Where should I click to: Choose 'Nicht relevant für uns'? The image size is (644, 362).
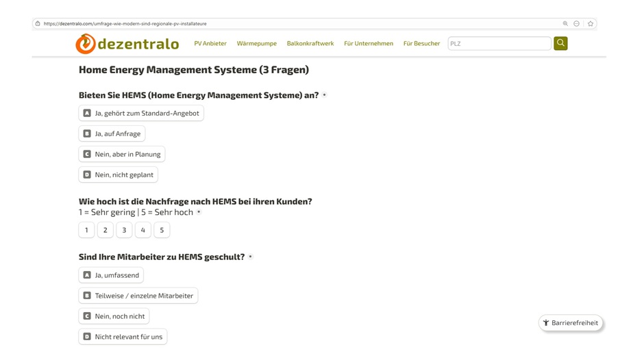point(123,337)
